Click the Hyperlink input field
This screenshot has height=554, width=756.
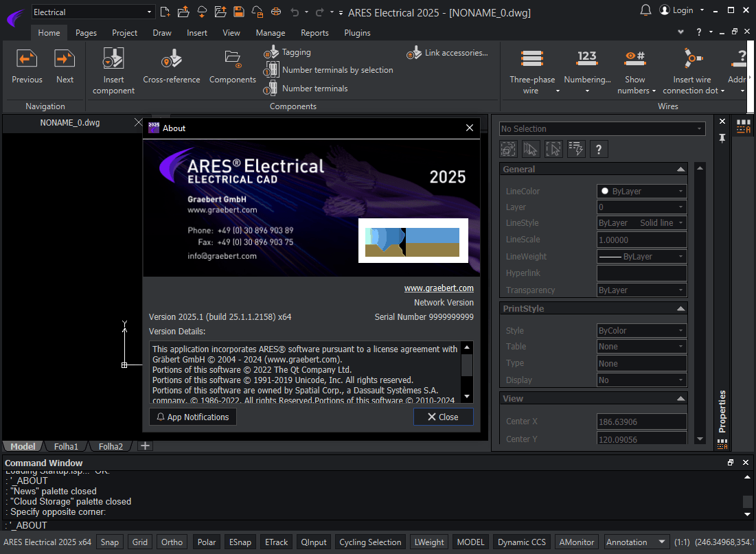click(642, 273)
